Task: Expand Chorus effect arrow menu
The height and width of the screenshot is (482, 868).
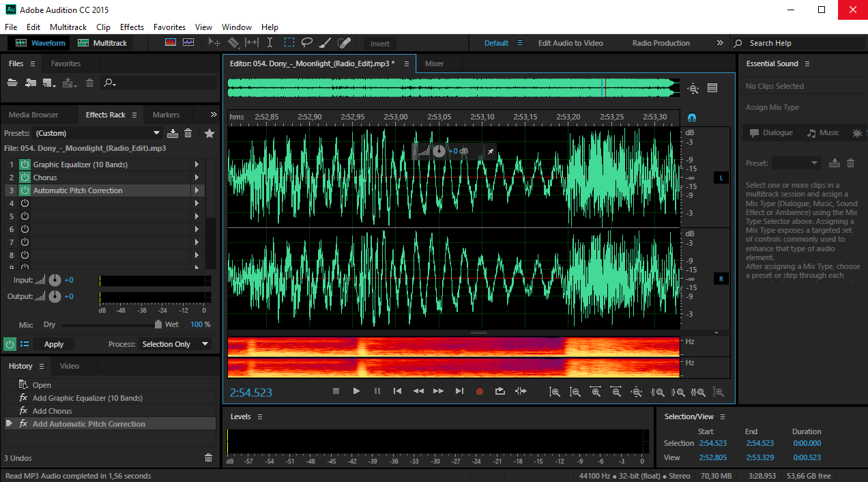Action: (197, 178)
